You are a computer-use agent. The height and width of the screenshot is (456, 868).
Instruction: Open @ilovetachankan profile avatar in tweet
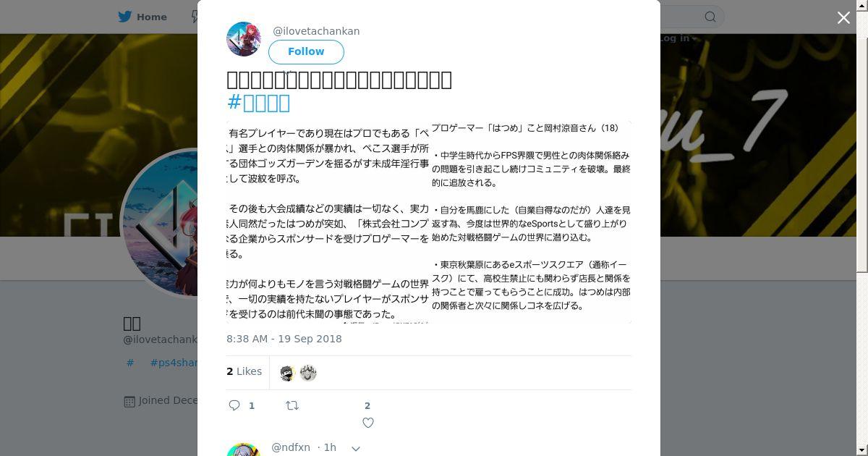(244, 39)
